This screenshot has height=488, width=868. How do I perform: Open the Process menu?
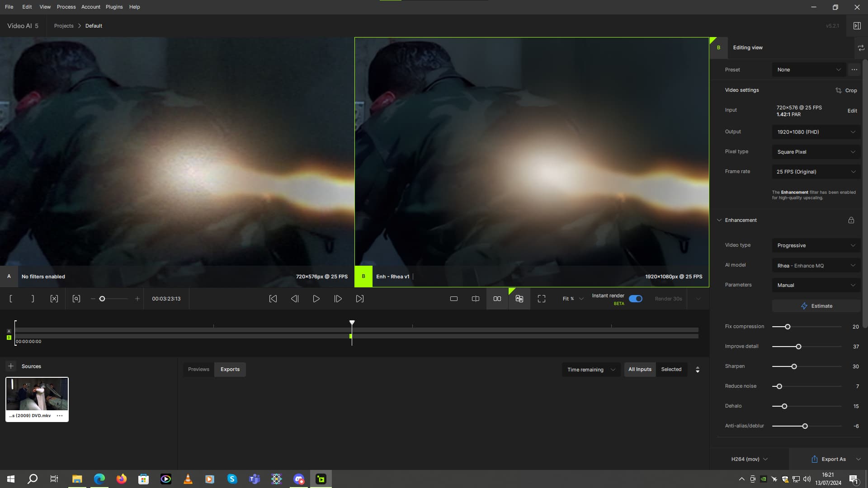coord(66,7)
